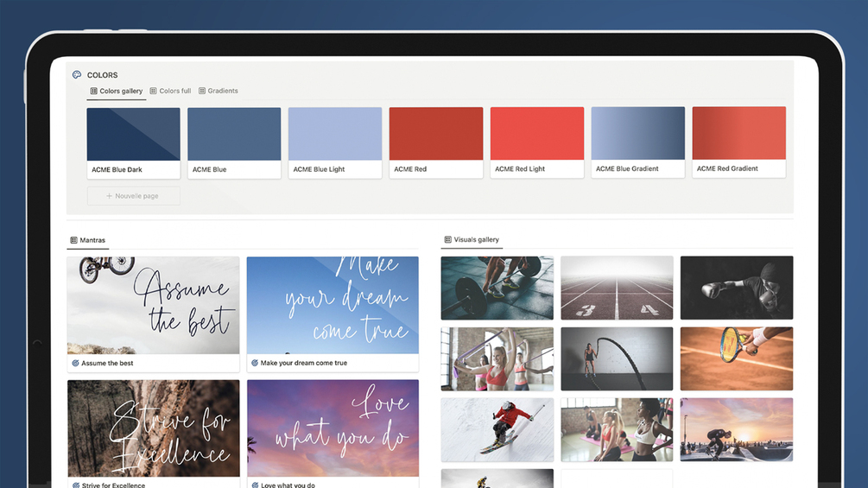The width and height of the screenshot is (868, 488).
Task: Select the Mantras gallery tab
Action: (x=87, y=240)
